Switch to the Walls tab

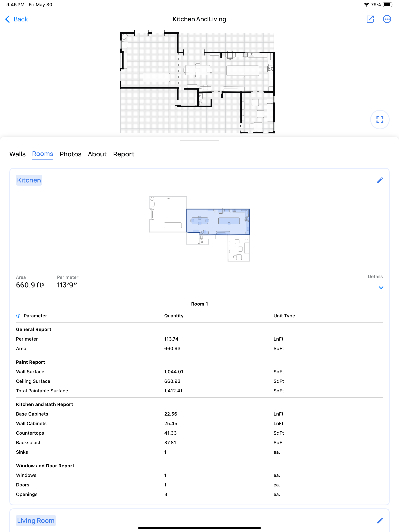pyautogui.click(x=17, y=154)
